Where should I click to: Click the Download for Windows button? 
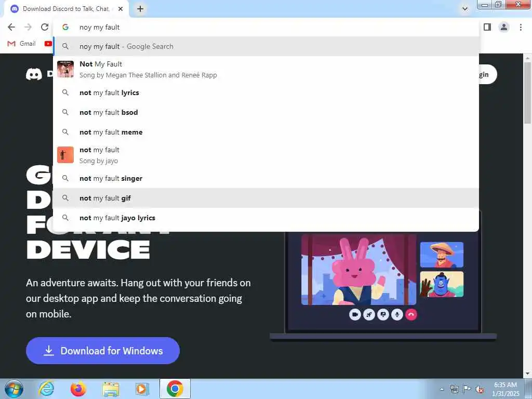click(x=103, y=351)
